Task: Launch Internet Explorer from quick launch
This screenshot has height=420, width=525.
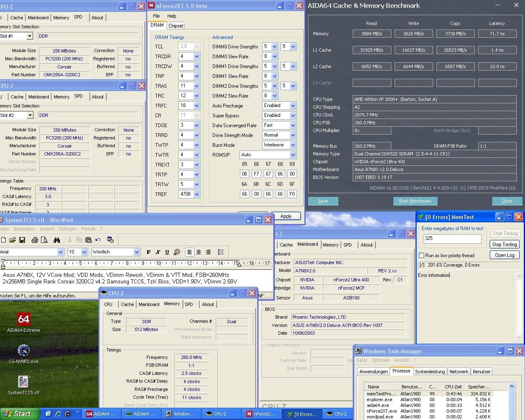Action: tap(58, 414)
